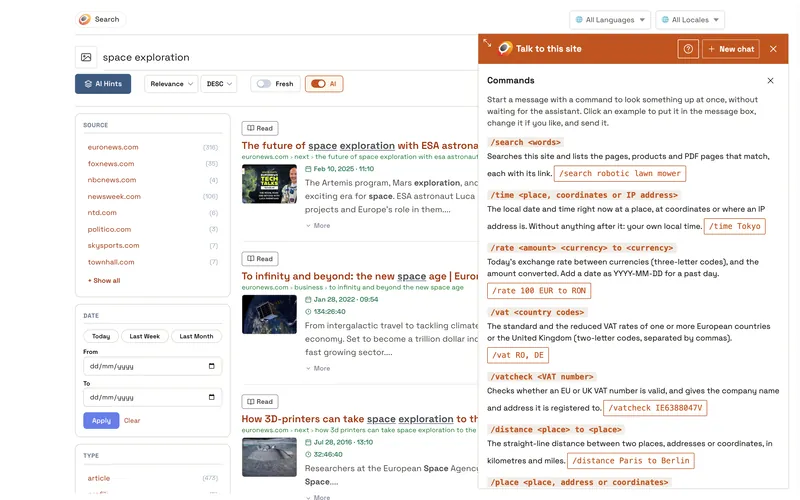Filter by source nbcnews.com
The width and height of the screenshot is (800, 500).
click(x=112, y=180)
